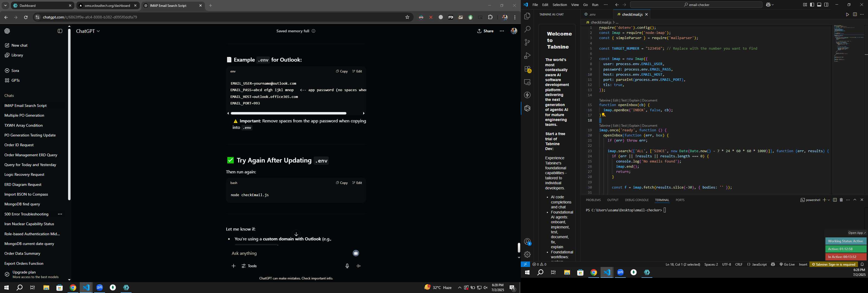This screenshot has height=293, width=868.
Task: Split the editor right in VS Code
Action: (855, 15)
